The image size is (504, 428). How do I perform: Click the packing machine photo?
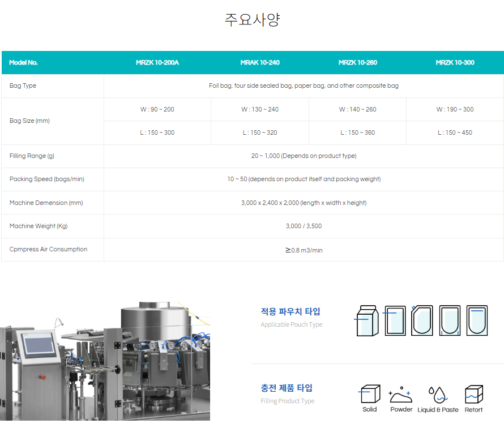pos(105,361)
